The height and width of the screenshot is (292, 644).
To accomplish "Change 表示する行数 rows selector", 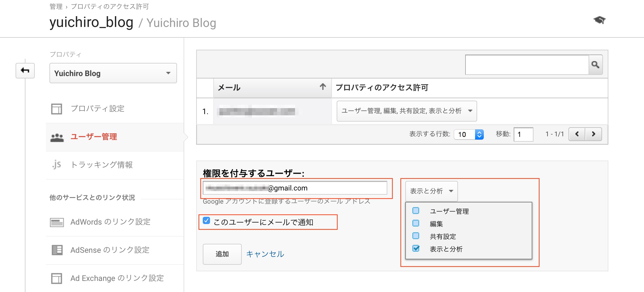I will (x=469, y=134).
